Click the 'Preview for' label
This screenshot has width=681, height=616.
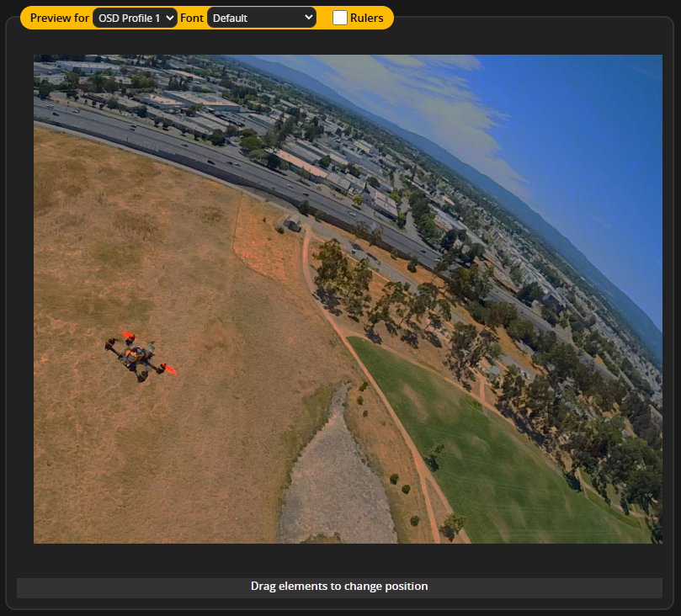tap(59, 18)
